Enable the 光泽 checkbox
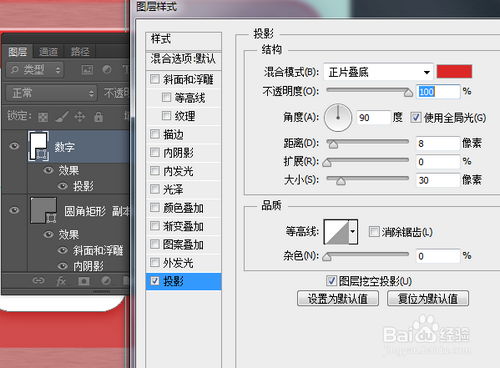Screen dimensions: 500x368 (x=155, y=189)
